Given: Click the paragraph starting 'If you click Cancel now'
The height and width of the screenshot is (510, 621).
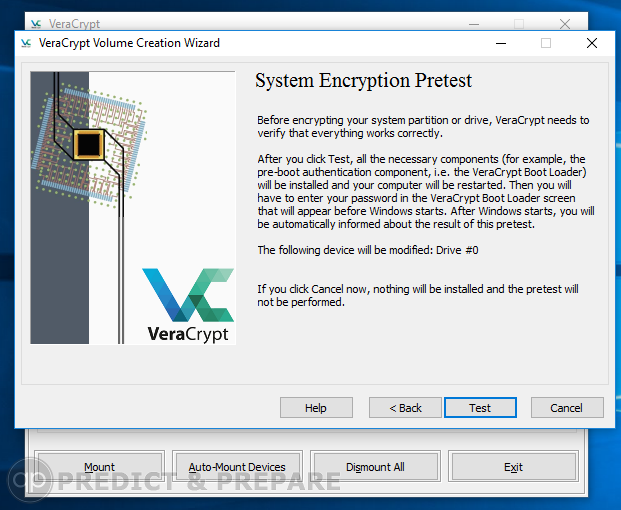Looking at the screenshot, I should tap(418, 295).
